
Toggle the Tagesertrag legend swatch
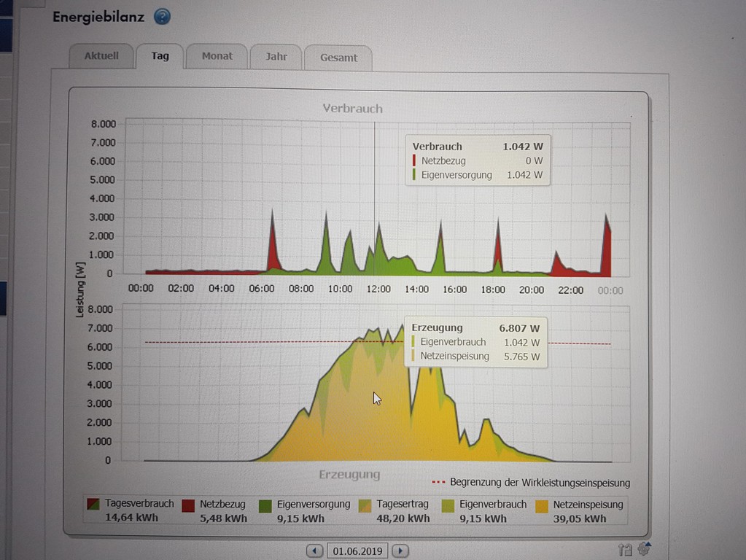point(365,505)
